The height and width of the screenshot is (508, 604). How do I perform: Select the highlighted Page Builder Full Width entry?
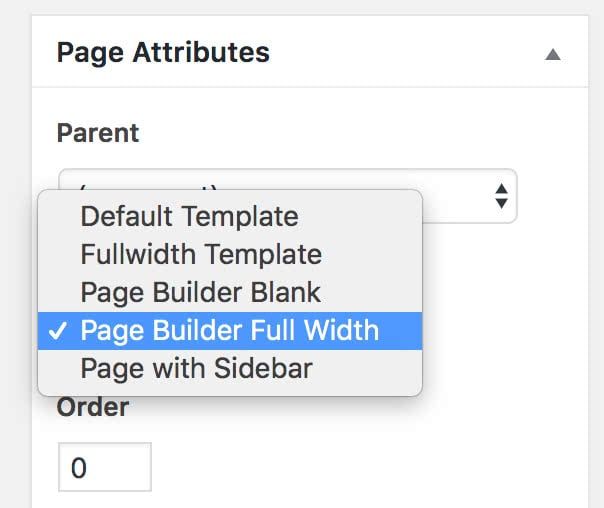tap(229, 330)
